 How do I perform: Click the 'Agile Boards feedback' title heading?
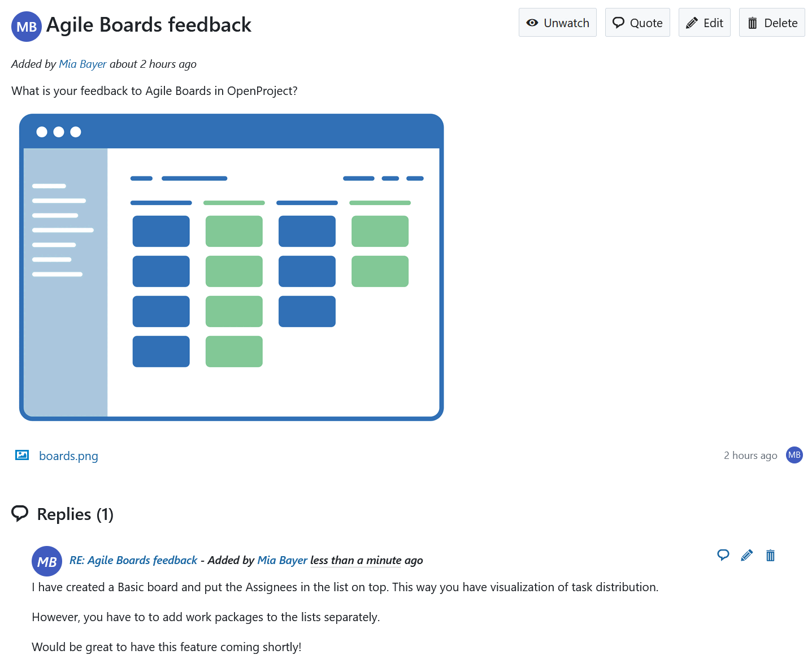click(149, 25)
